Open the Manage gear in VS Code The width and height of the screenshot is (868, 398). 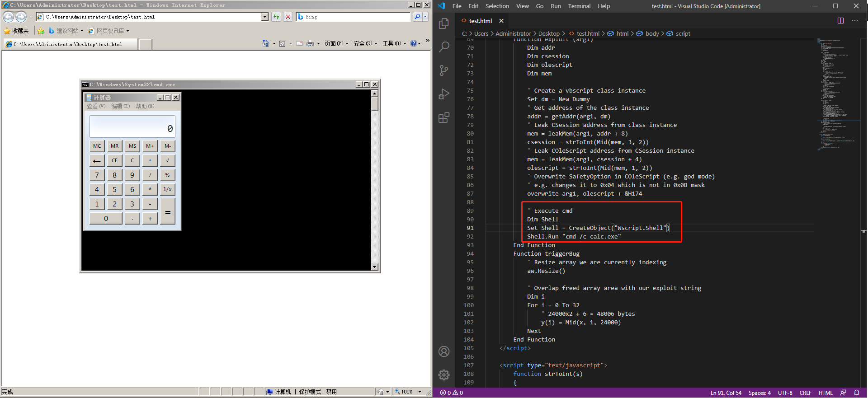click(x=444, y=375)
